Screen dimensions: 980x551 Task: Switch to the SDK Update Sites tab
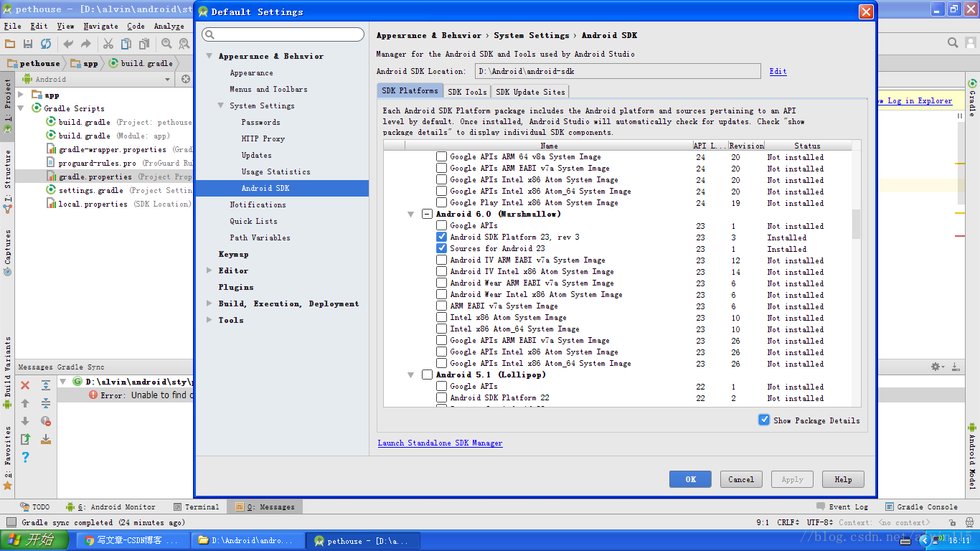click(x=530, y=92)
